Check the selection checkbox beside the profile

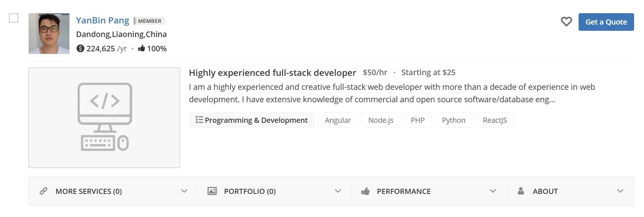14,17
